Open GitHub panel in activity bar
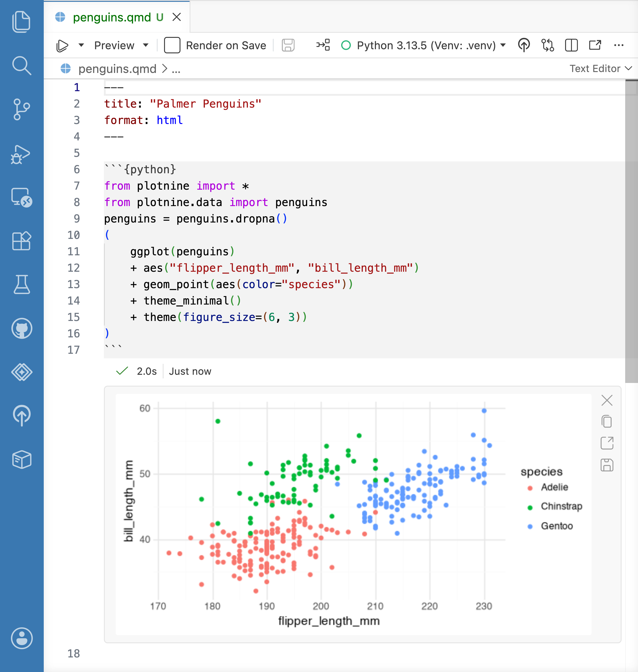Viewport: 638px width, 672px height. tap(21, 328)
